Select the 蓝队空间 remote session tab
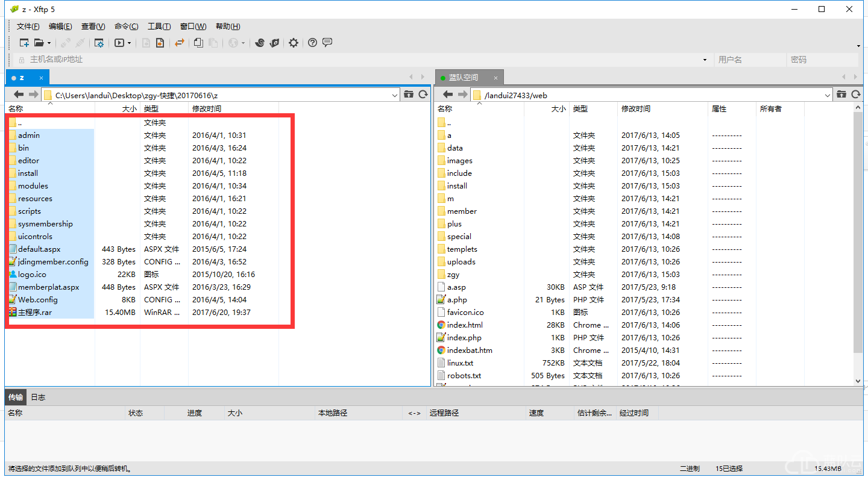Image resolution: width=868 pixels, height=480 pixels. [463, 78]
